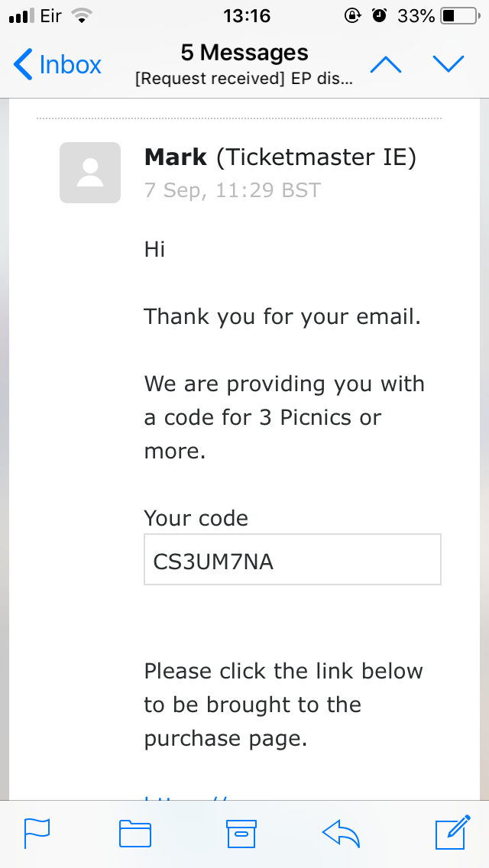Tap sender name Mark Ticketmaster IE
This screenshot has height=868, width=489.
(280, 157)
